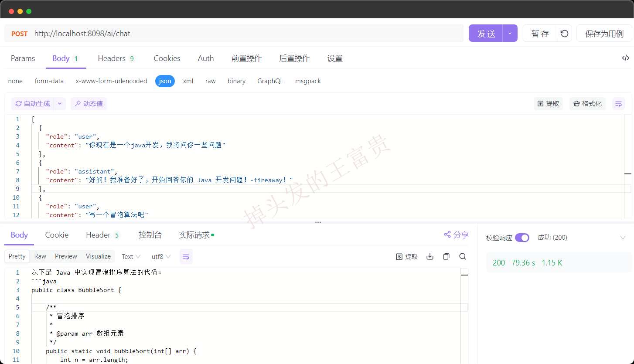Viewport: 634px width, 364px height.
Task: Open the request Headers tab
Action: tap(116, 58)
